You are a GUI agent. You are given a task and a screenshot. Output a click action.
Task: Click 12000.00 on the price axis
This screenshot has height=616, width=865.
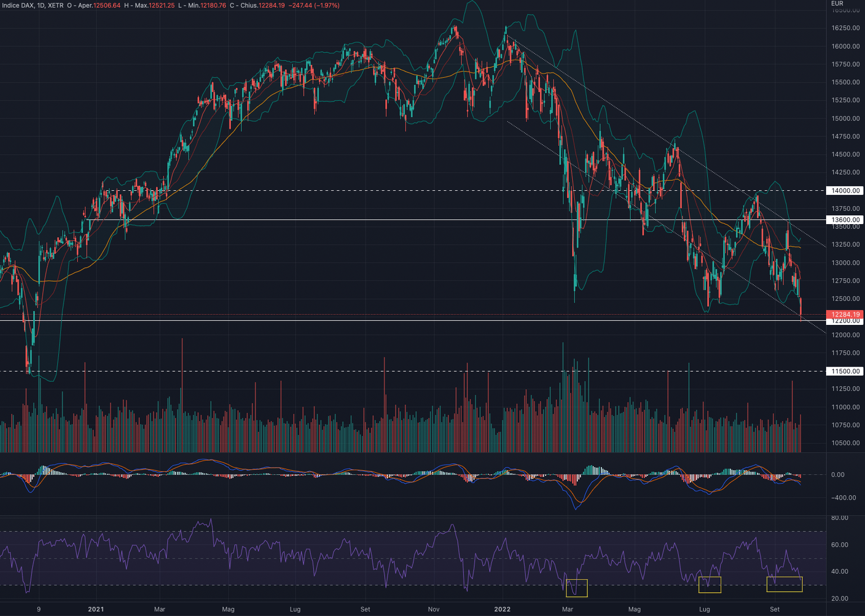click(845, 335)
